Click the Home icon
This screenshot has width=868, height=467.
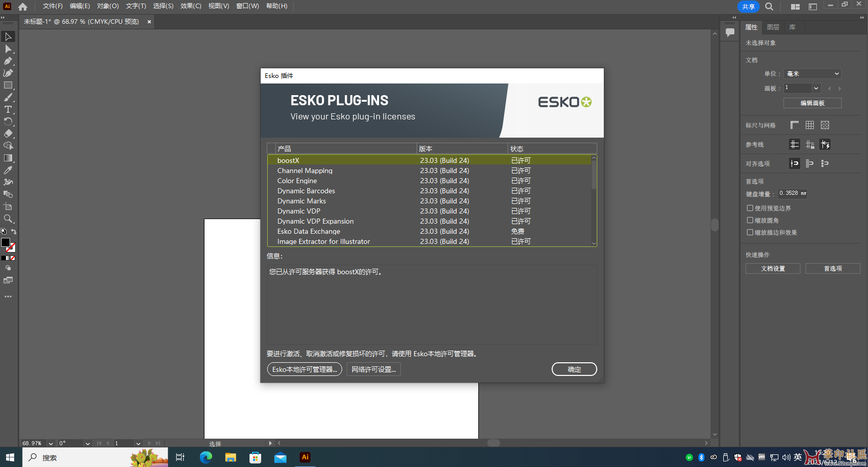[23, 7]
